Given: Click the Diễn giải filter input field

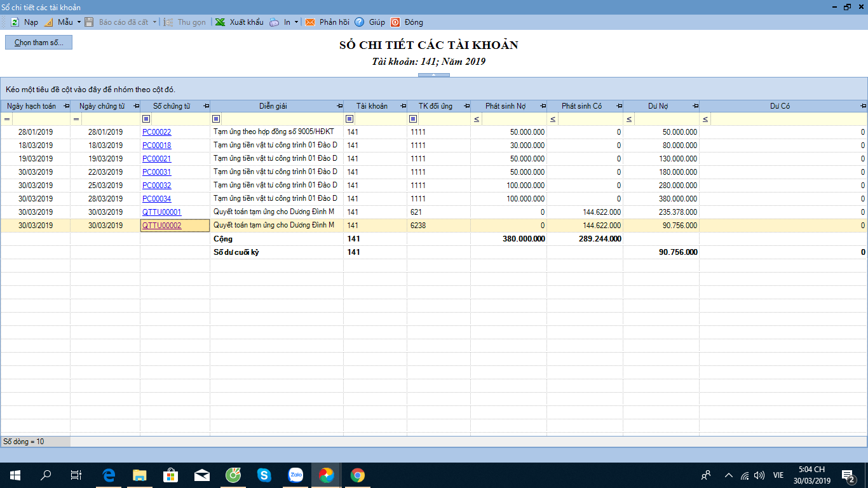Looking at the screenshot, I should [x=281, y=119].
